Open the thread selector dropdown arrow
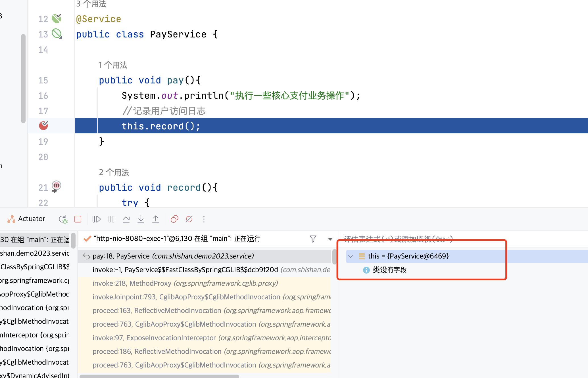This screenshot has width=588, height=378. click(330, 239)
